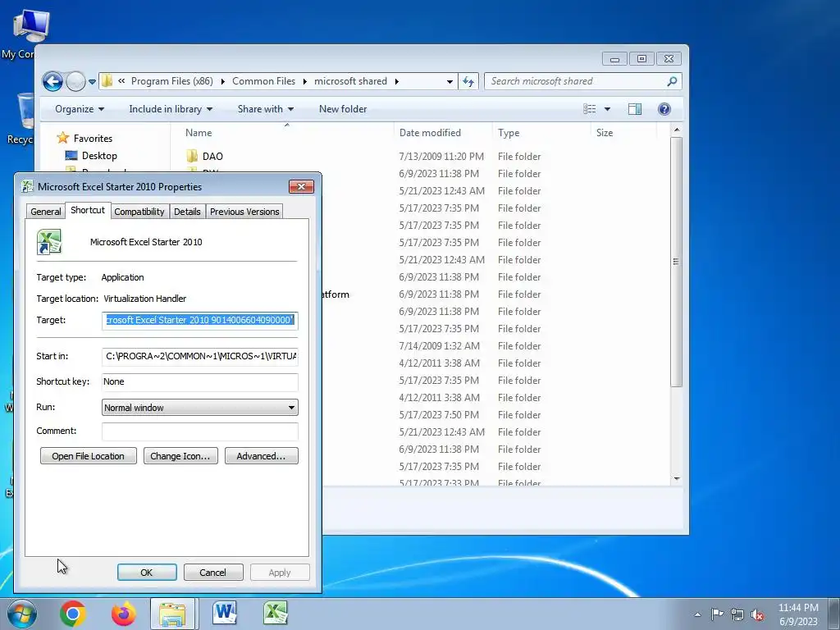840x630 pixels.
Task: Click scrollbar up arrow in Explorer
Action: pyautogui.click(x=677, y=130)
